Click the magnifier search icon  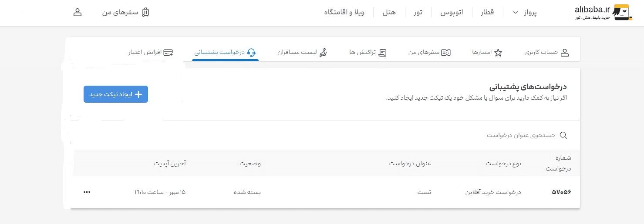[563, 135]
